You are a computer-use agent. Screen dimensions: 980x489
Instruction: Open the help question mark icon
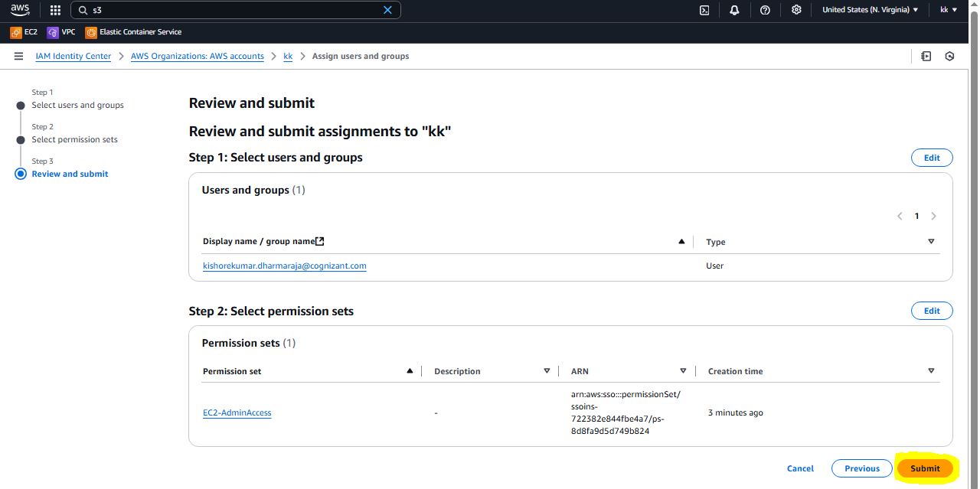765,10
